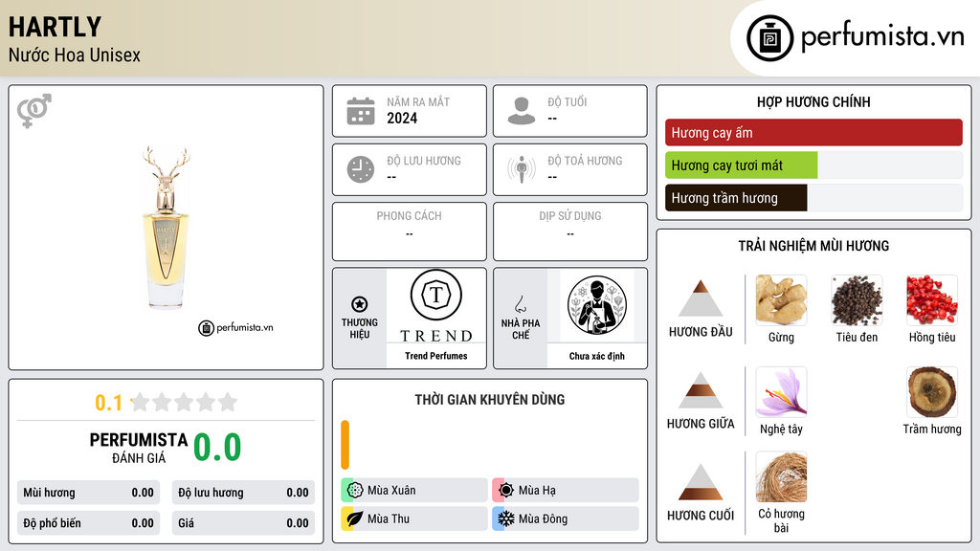Click the Giá score row
This screenshot has height=551, width=980.
[243, 523]
